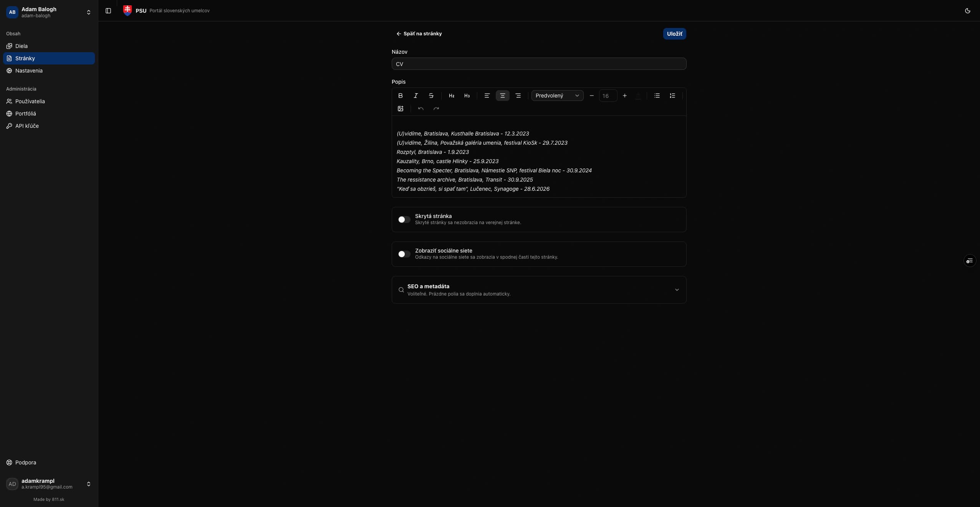Image resolution: width=980 pixels, height=507 pixels.
Task: Open the Adam Balogh portfolio switcher
Action: [x=49, y=12]
